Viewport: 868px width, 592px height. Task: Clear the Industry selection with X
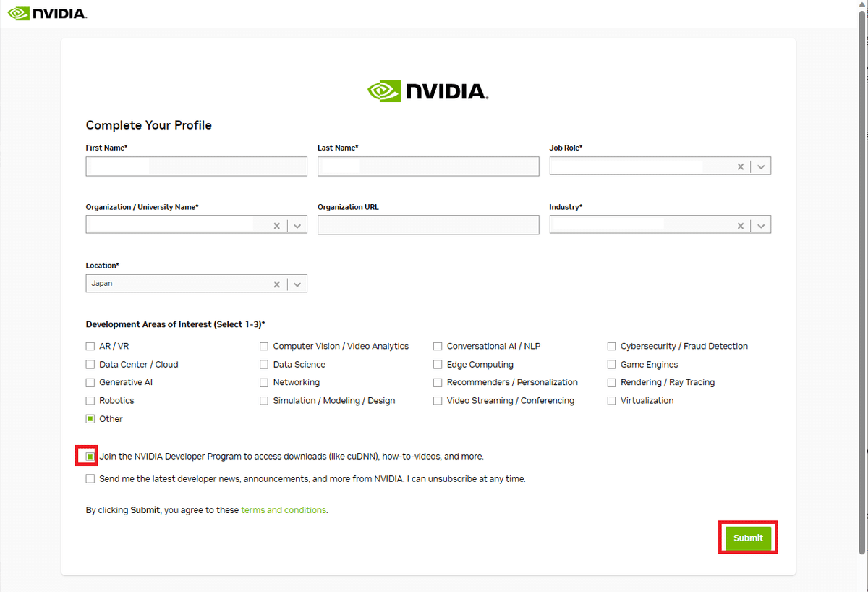point(740,226)
